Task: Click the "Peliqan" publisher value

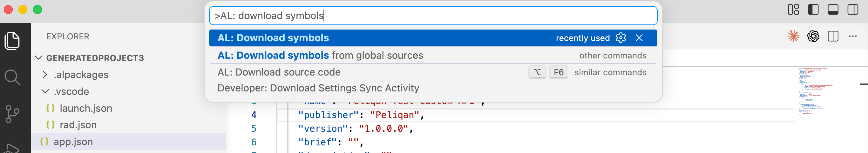Action: tap(394, 115)
